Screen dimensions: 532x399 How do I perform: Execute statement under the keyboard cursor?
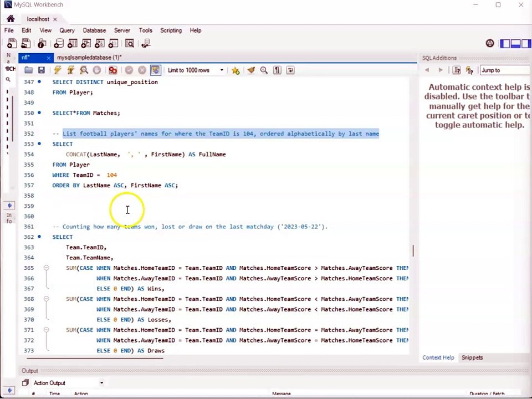click(x=70, y=70)
